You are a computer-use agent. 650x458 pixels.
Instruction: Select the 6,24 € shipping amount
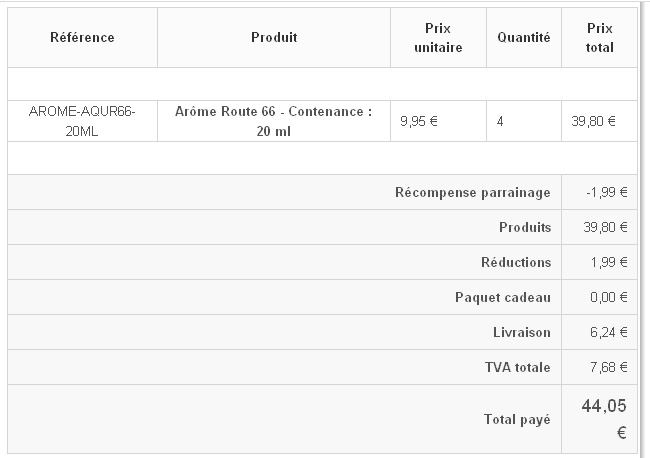tap(609, 332)
